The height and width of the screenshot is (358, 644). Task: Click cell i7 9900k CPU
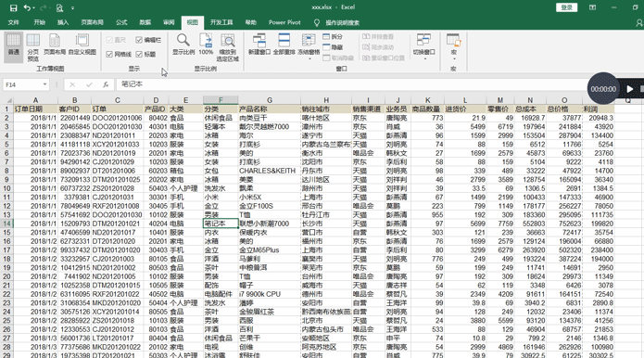pos(269,294)
